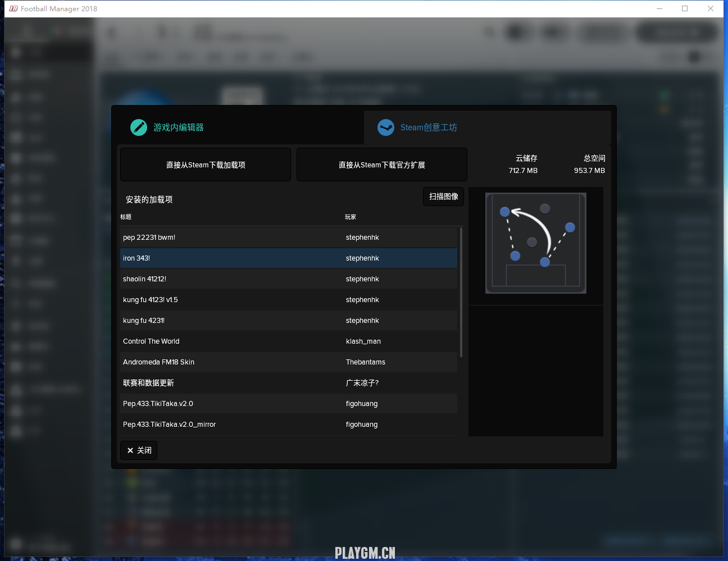
Task: Select the Control The World row
Action: [x=289, y=341]
